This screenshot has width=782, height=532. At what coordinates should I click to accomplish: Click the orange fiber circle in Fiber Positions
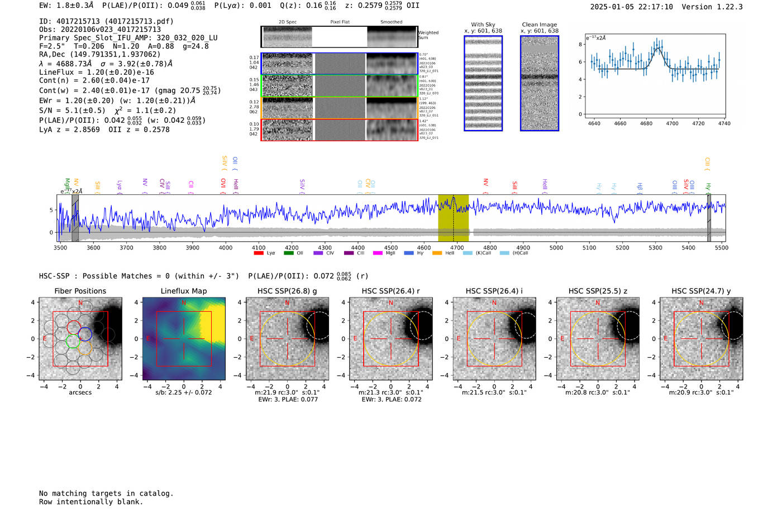[84, 348]
